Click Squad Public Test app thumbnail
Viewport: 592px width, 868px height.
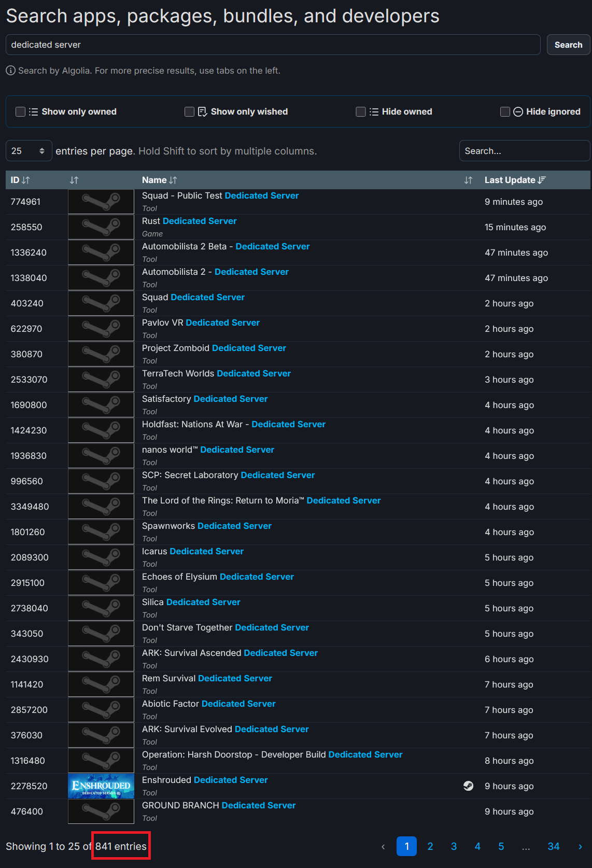click(x=101, y=202)
